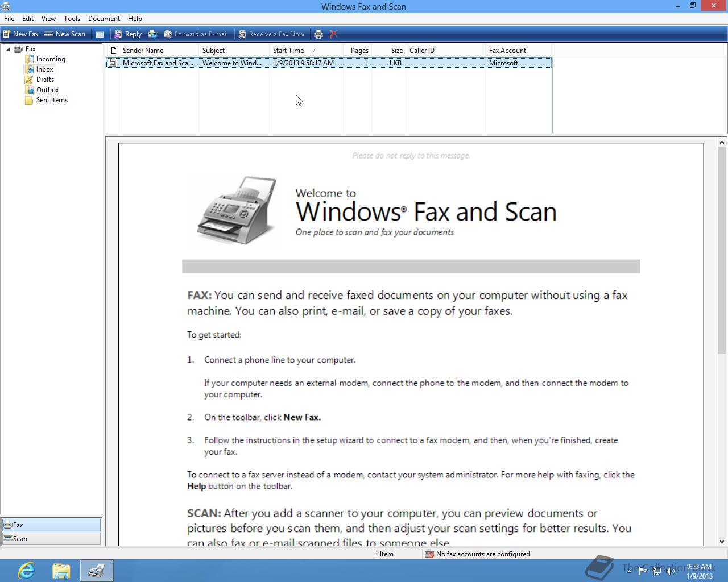Click the Drafts folder pencil icon
Image resolution: width=728 pixels, height=582 pixels.
point(29,80)
